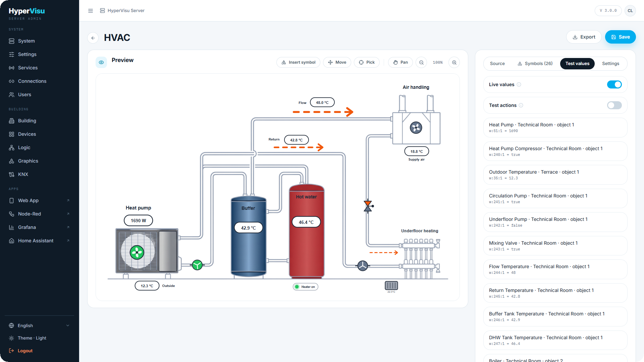Click the green circulation pump symbol

click(x=197, y=265)
